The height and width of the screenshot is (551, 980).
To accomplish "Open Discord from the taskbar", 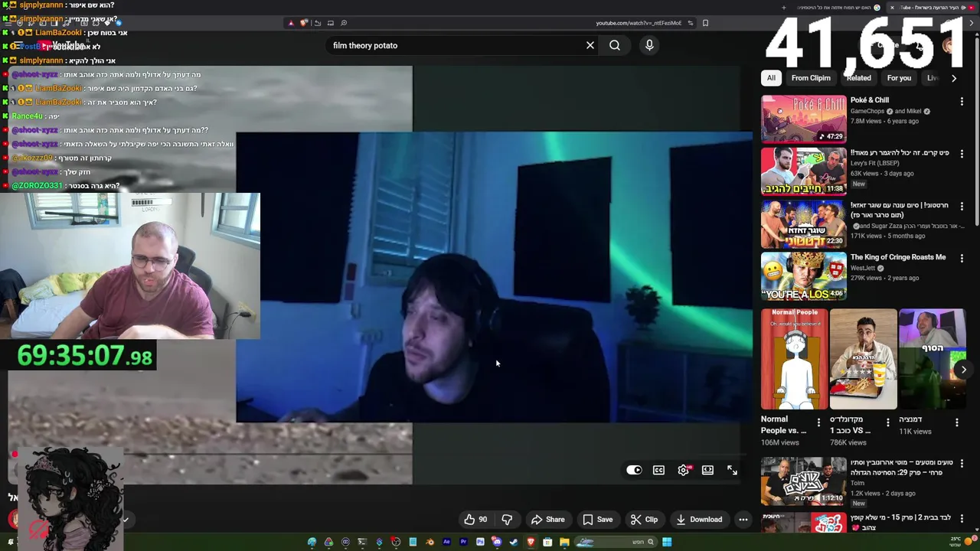I will [497, 543].
